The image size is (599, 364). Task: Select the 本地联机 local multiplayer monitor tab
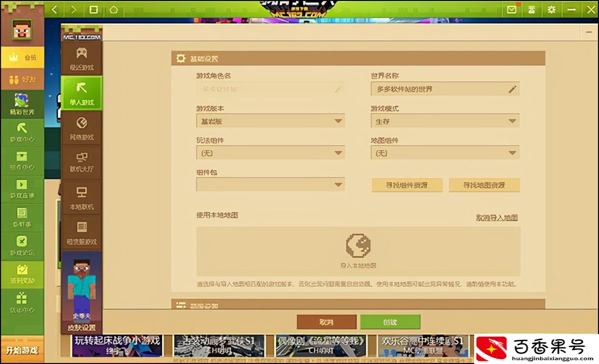[82, 197]
